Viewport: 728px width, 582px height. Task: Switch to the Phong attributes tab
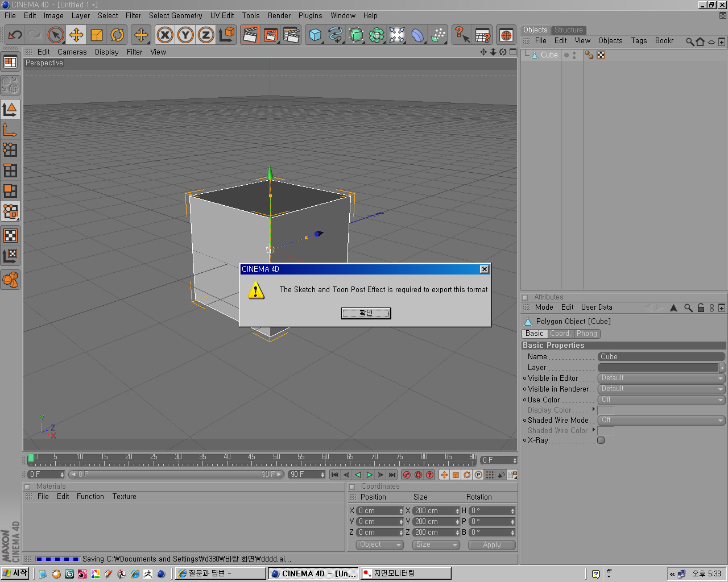coord(587,334)
